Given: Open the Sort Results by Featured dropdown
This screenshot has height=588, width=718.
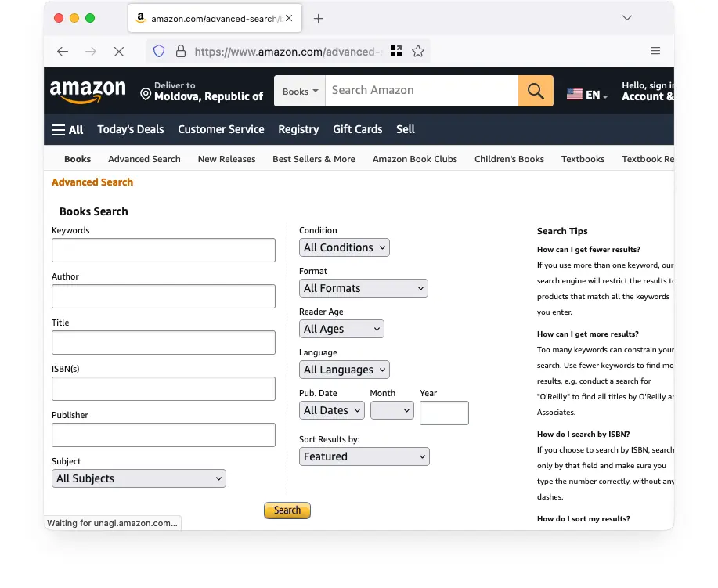Looking at the screenshot, I should pos(365,457).
